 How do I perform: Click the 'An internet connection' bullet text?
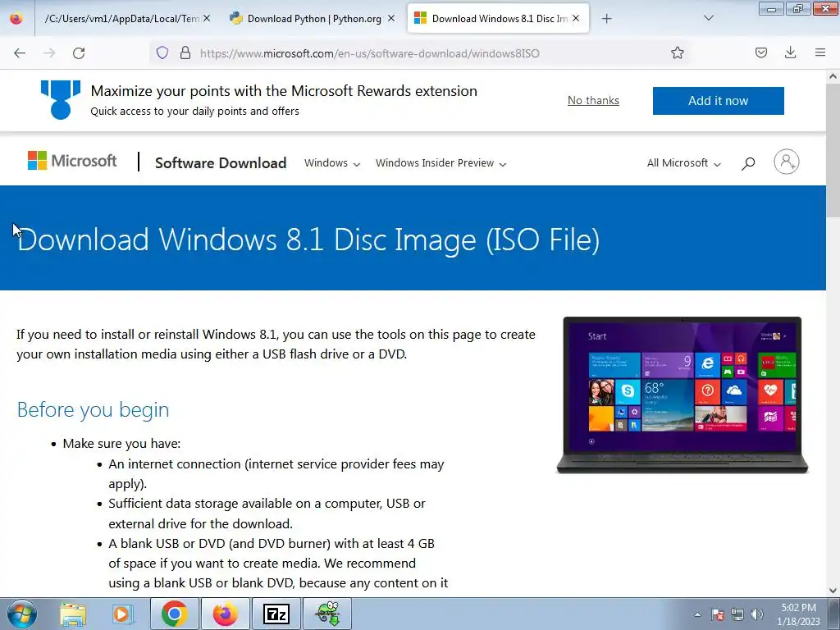pyautogui.click(x=276, y=473)
